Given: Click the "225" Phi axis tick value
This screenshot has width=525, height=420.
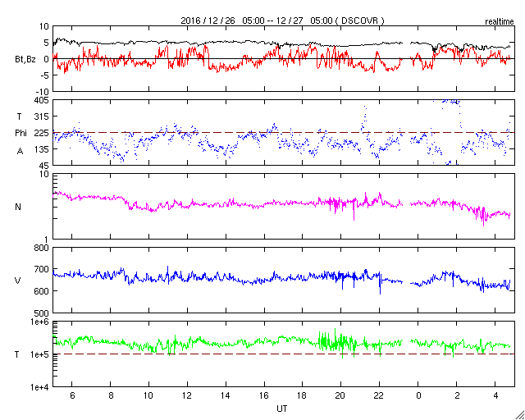Looking at the screenshot, I should (x=43, y=133).
